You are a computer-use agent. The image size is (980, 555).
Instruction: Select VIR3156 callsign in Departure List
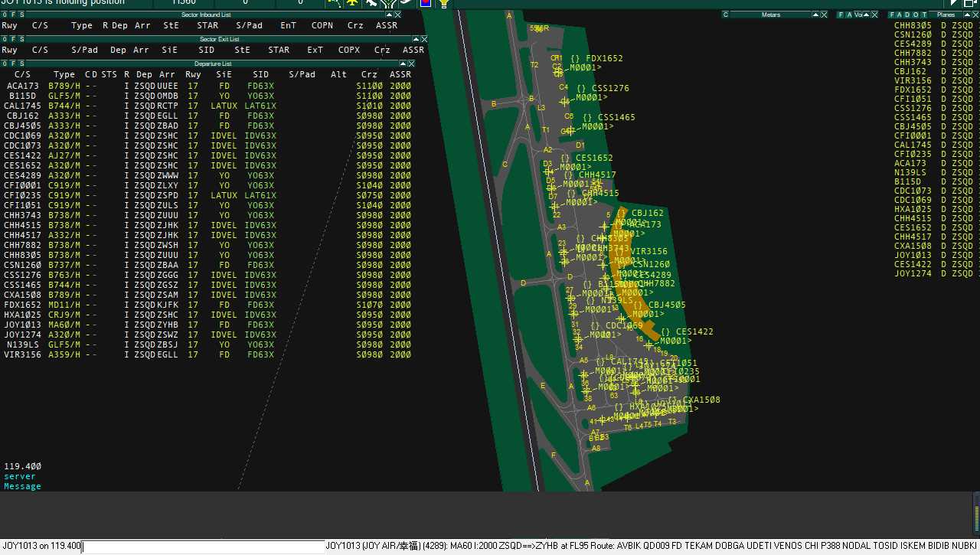(x=22, y=354)
